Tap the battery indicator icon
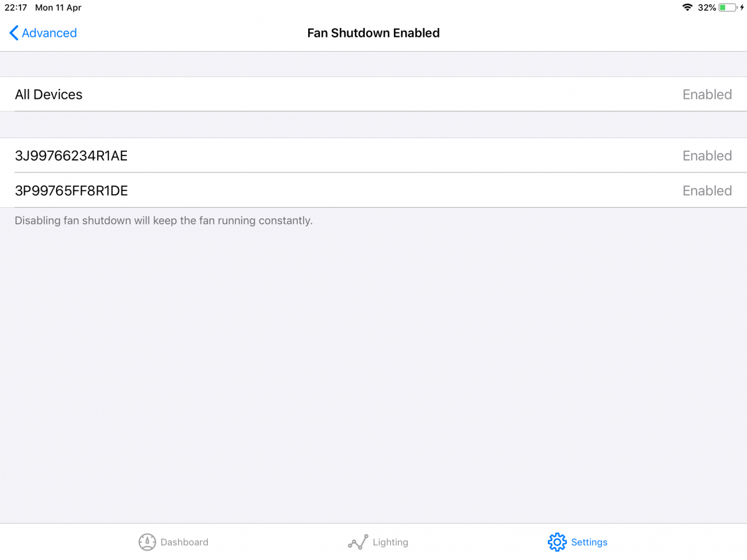 [729, 7]
